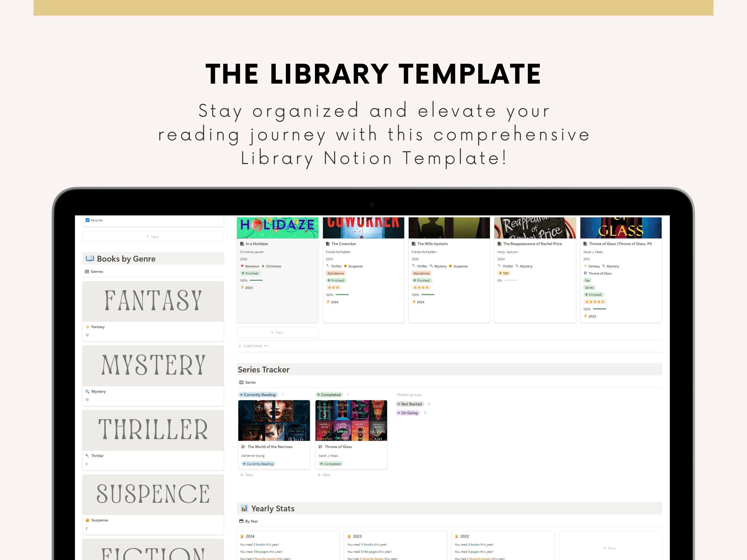
Task: Open the SUSPENCE genre cover
Action: coord(153,495)
